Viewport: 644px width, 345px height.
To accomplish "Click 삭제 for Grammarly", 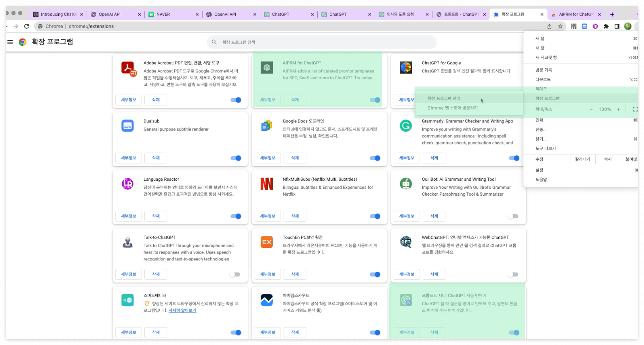I will (x=434, y=158).
